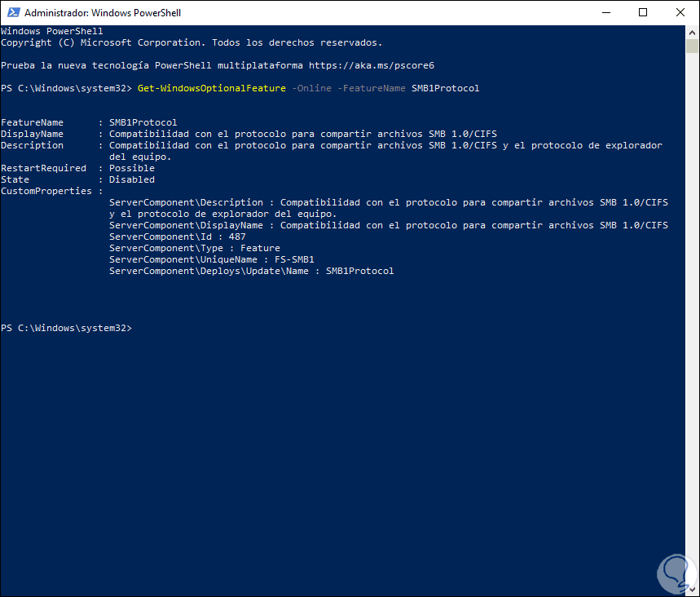
Task: Maximize the PowerShell window
Action: (643, 12)
